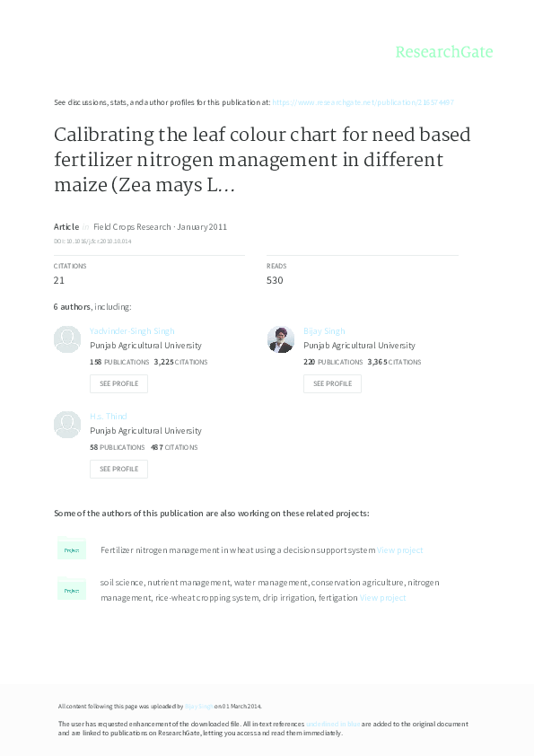The height and width of the screenshot is (756, 534).
Task: Click View project for the wheat fertilizer project
Action: click(398, 549)
